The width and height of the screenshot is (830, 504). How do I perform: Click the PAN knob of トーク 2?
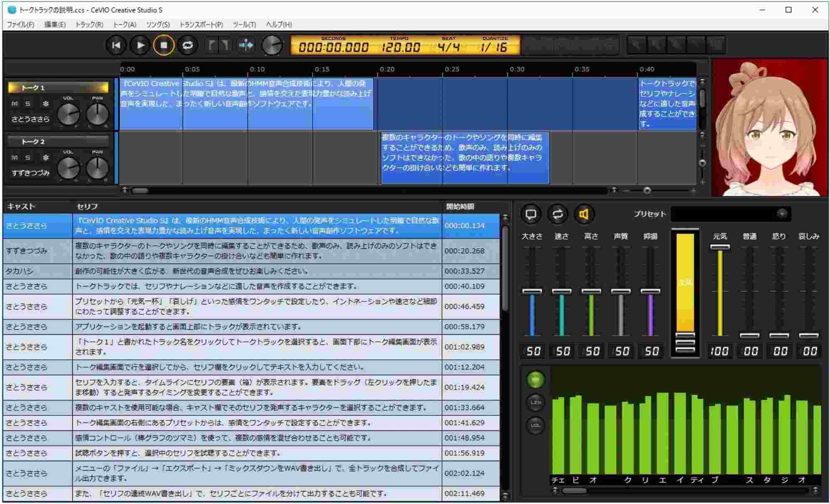(x=97, y=168)
